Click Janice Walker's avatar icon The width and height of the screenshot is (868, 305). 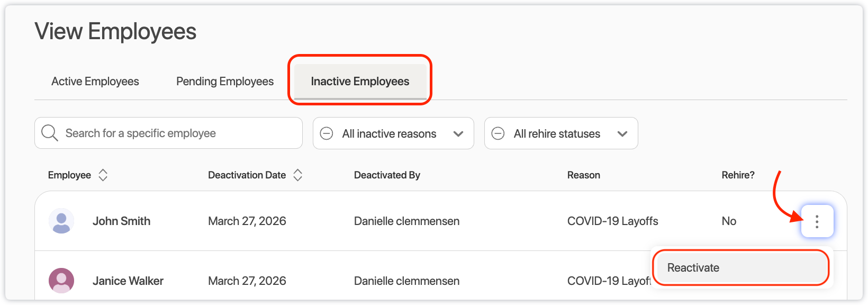(61, 281)
